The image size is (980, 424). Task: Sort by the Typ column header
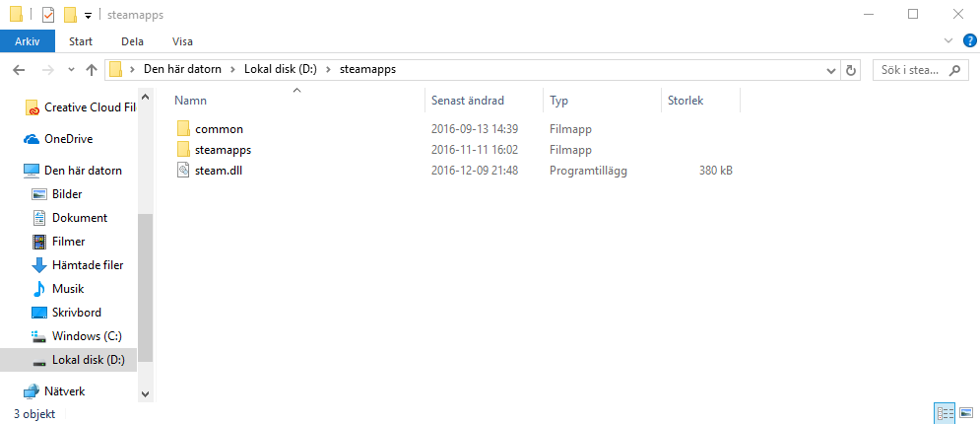tap(603, 100)
